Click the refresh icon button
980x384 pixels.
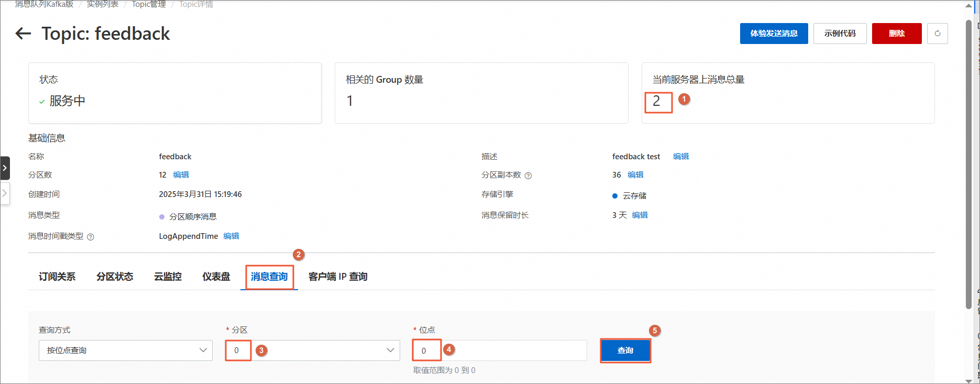click(937, 34)
